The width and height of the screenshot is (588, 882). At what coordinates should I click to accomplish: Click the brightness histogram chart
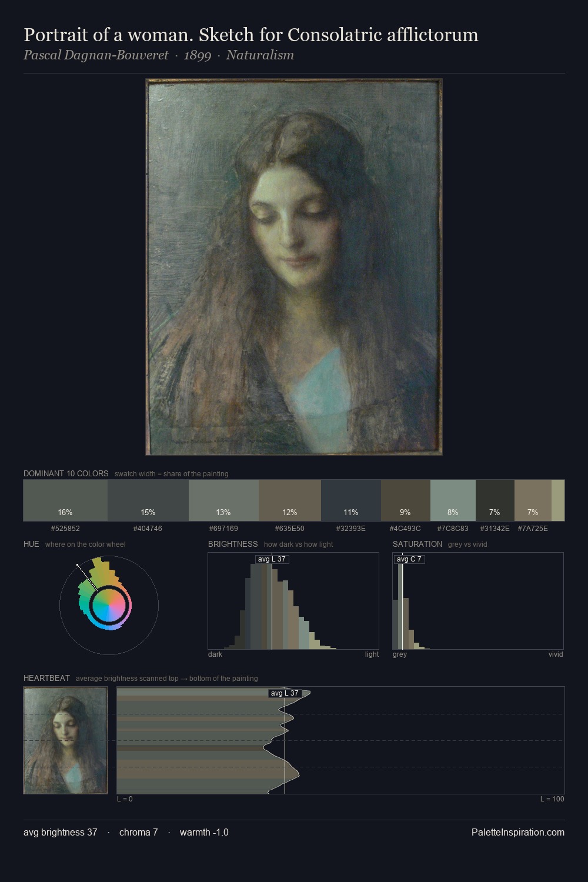293,601
